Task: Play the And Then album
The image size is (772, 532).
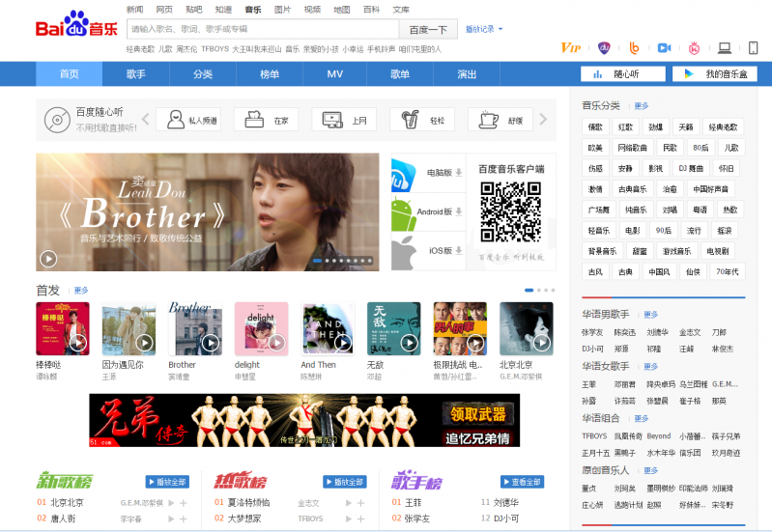Action: (x=343, y=343)
